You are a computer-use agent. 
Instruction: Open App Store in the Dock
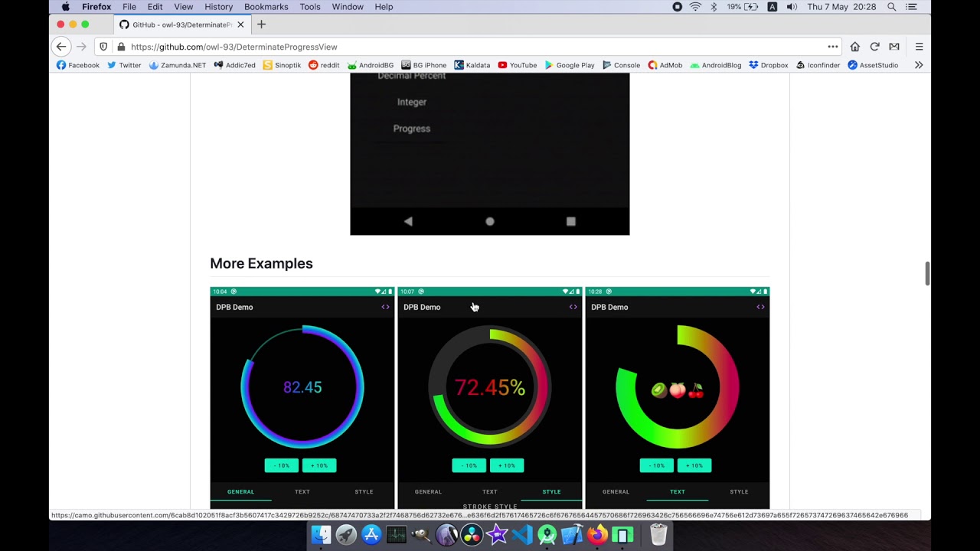point(371,534)
